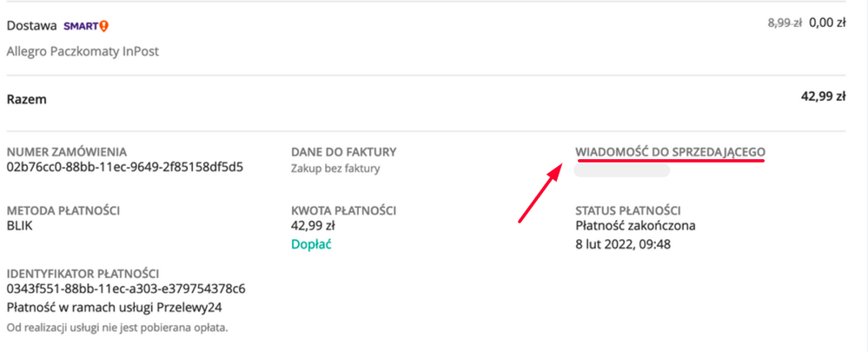The height and width of the screenshot is (352, 868).
Task: Click the Płatność zakończona status text
Action: coord(635,226)
